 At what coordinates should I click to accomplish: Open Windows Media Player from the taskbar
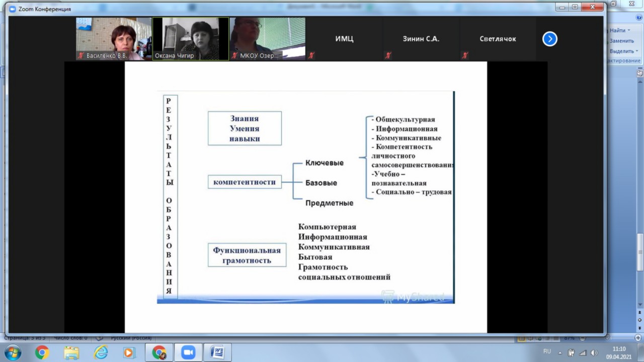[x=129, y=353]
